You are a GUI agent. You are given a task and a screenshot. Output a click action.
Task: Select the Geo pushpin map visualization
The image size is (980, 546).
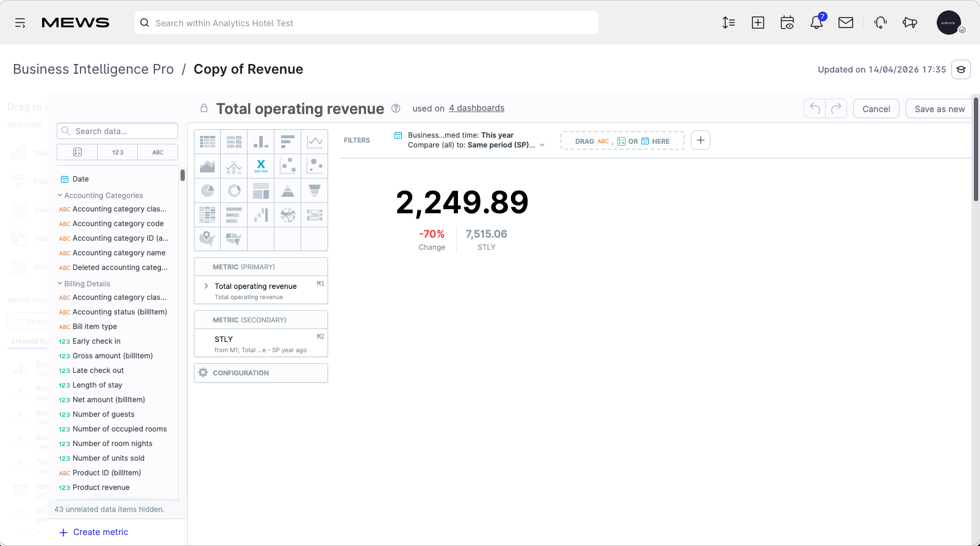(x=207, y=239)
